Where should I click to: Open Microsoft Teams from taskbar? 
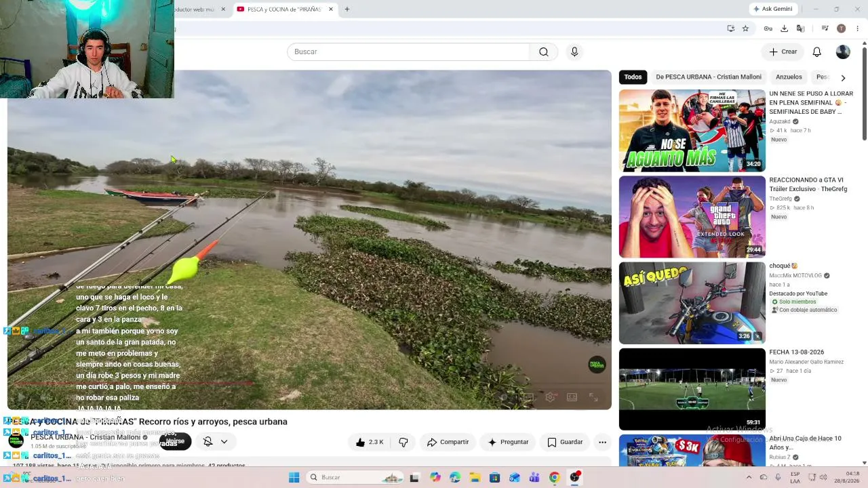(x=535, y=478)
